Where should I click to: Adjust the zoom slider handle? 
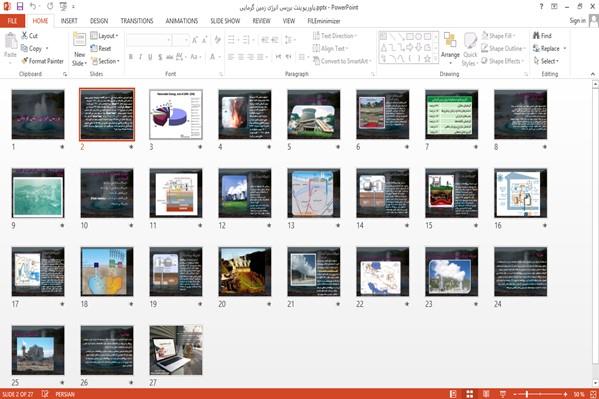(527, 394)
